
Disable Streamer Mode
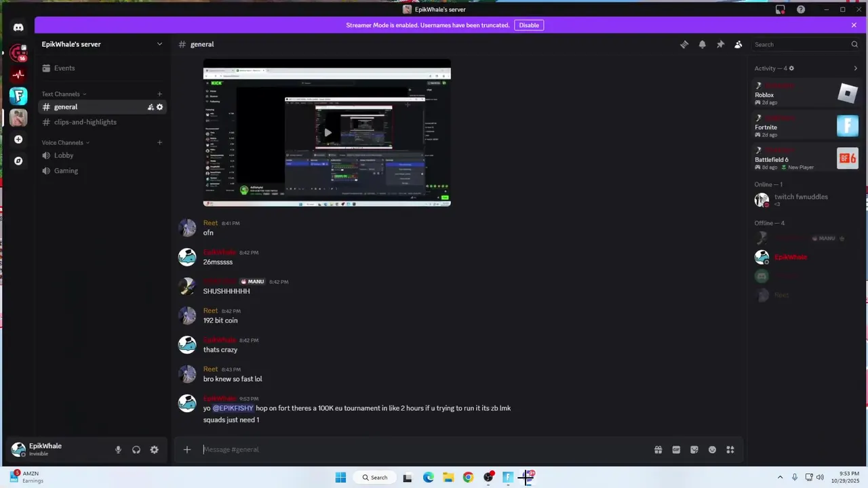[x=529, y=25]
